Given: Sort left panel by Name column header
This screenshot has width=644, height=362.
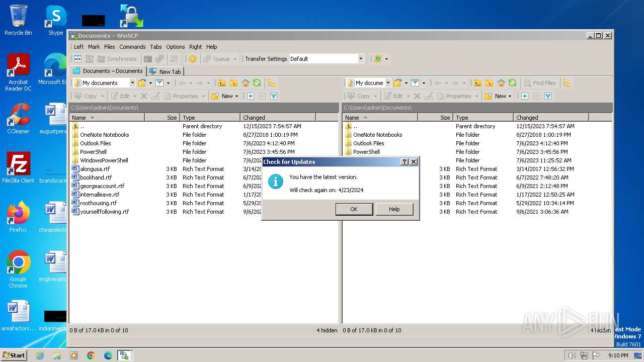Looking at the screenshot, I should (x=107, y=117).
